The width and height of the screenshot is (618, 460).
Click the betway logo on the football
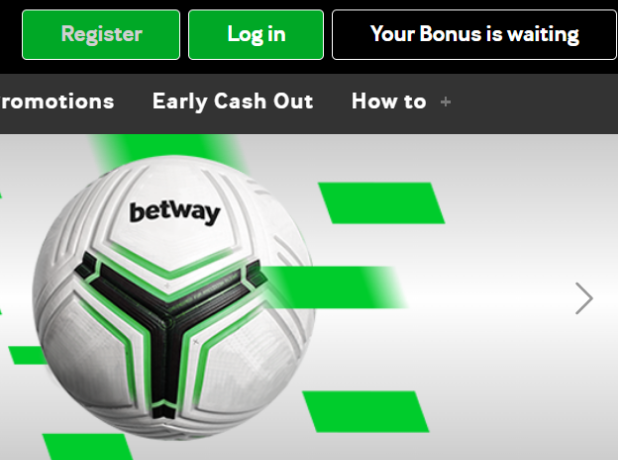pyautogui.click(x=175, y=213)
